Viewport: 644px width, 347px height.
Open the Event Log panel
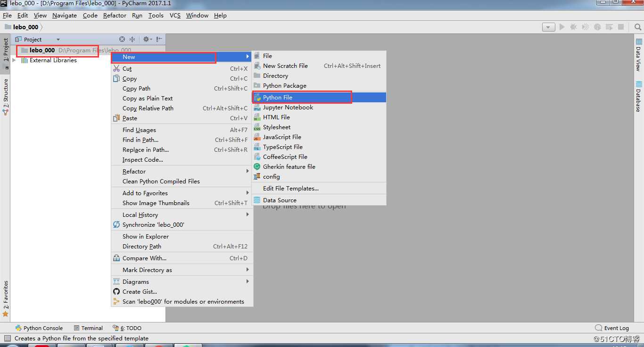(612, 328)
